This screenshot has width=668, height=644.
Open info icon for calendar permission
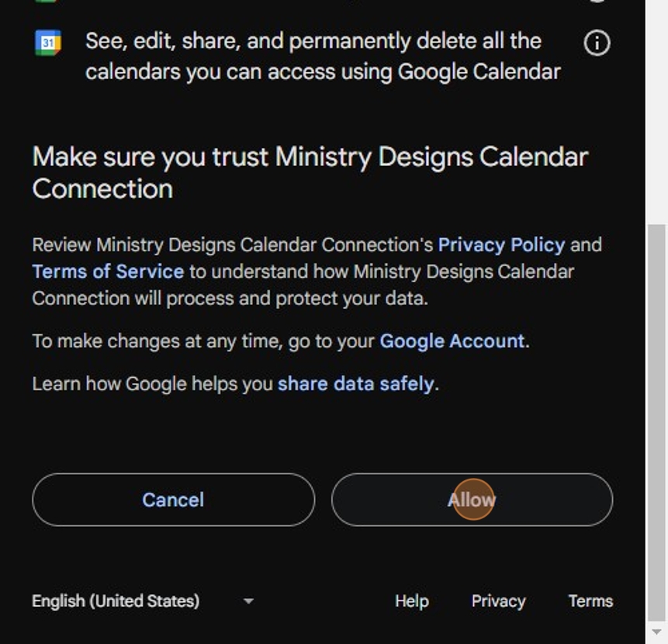[597, 43]
